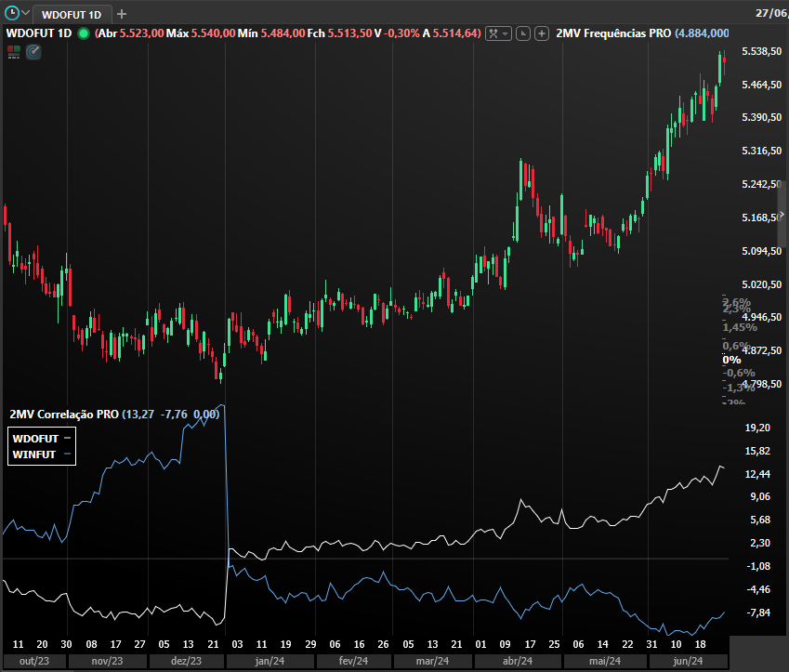This screenshot has height=672, width=789.
Task: Click the fev/24 month label
Action: coord(353,661)
